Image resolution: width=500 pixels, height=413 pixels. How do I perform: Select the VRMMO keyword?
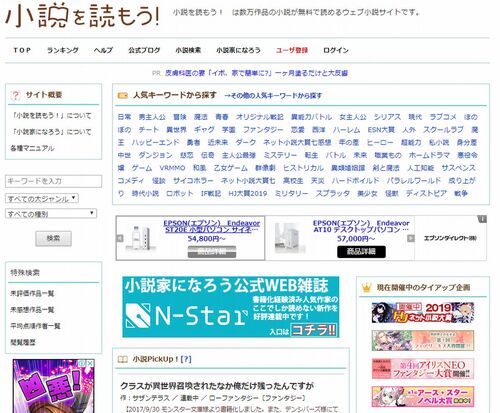[x=172, y=168]
